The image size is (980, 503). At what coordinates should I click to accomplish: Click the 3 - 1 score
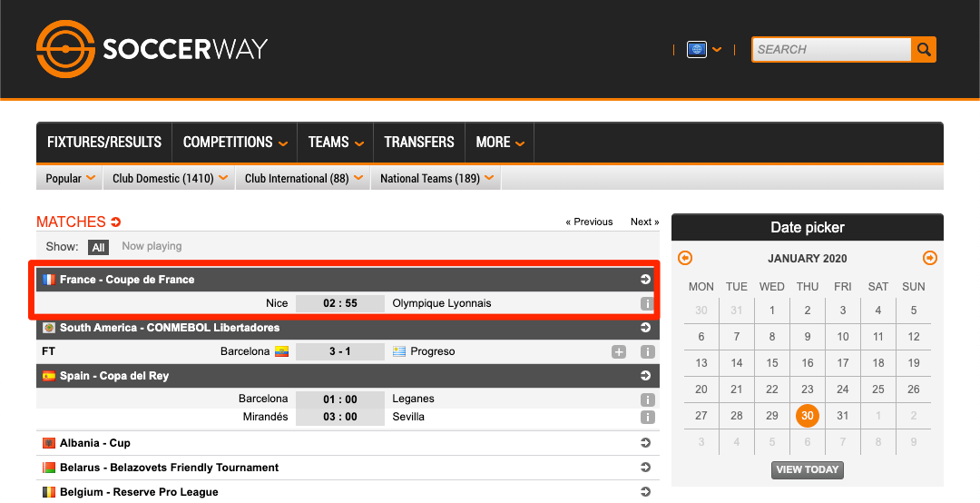340,351
